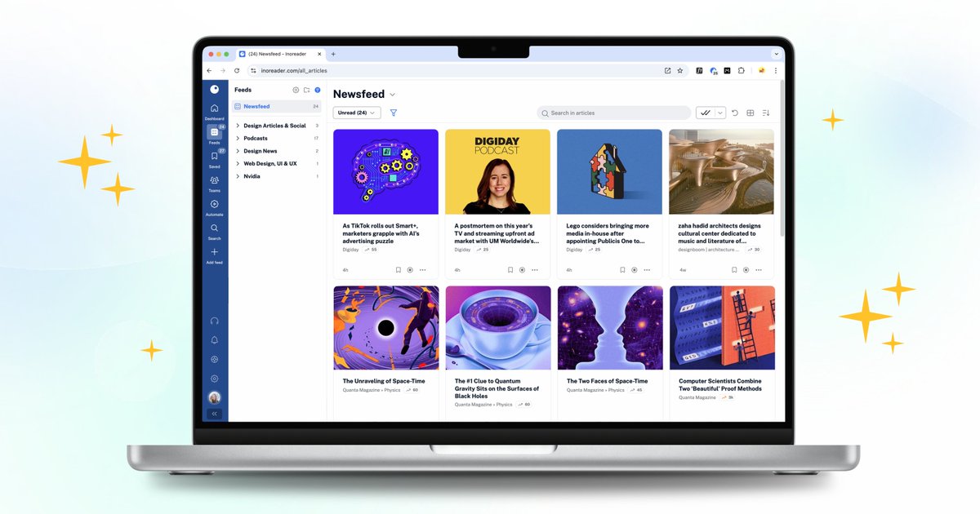
Task: Select the Newsfeed item in Feeds list
Action: coord(277,106)
